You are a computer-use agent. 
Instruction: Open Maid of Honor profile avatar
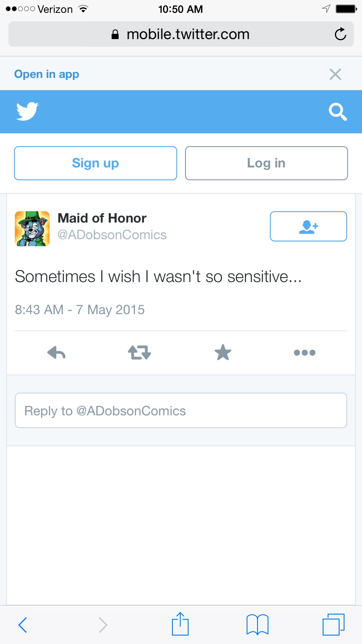(32, 229)
